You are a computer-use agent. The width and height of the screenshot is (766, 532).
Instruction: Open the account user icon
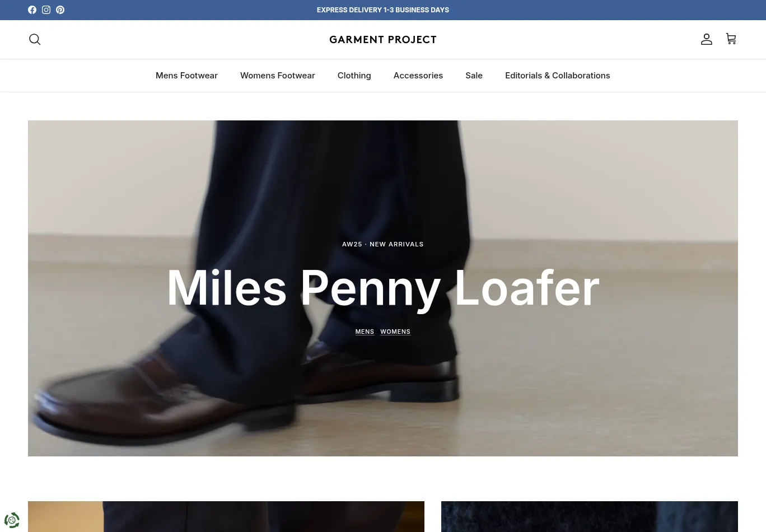tap(707, 39)
